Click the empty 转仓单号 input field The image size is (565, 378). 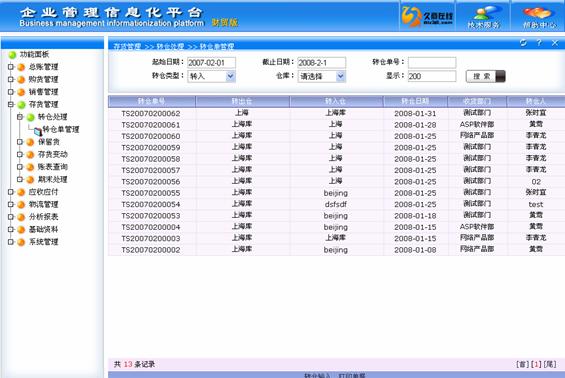pos(432,63)
